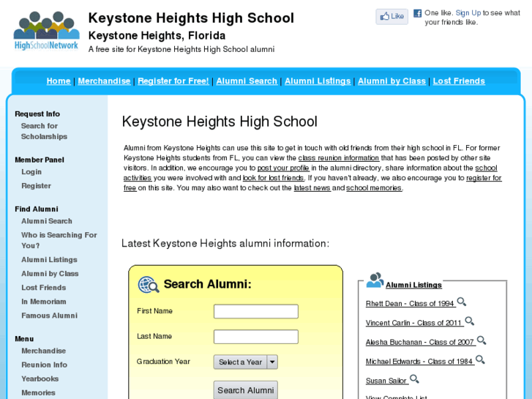
Task: Click magnifier icon next to Vincent Carlin
Action: point(470,321)
